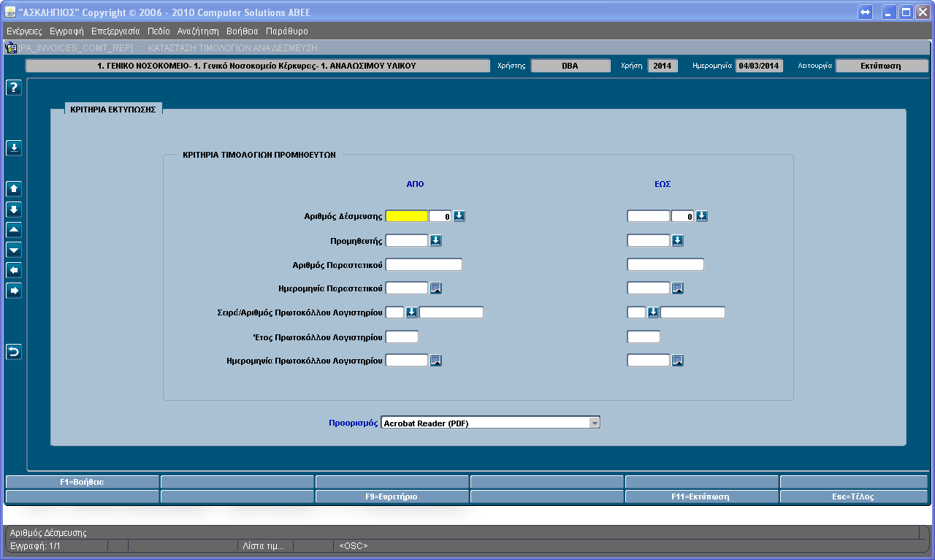
Task: Click the sidebar solid up triangle icon
Action: pos(14,230)
